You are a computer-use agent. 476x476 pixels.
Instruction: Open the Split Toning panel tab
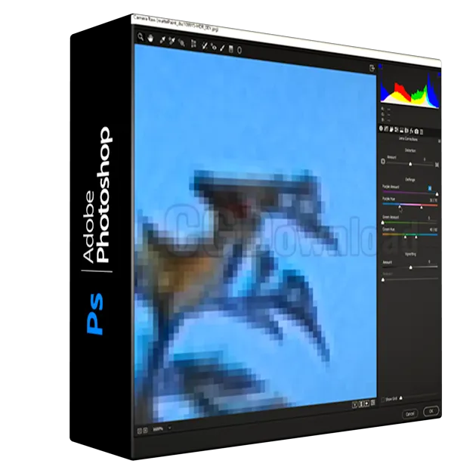tap(402, 131)
